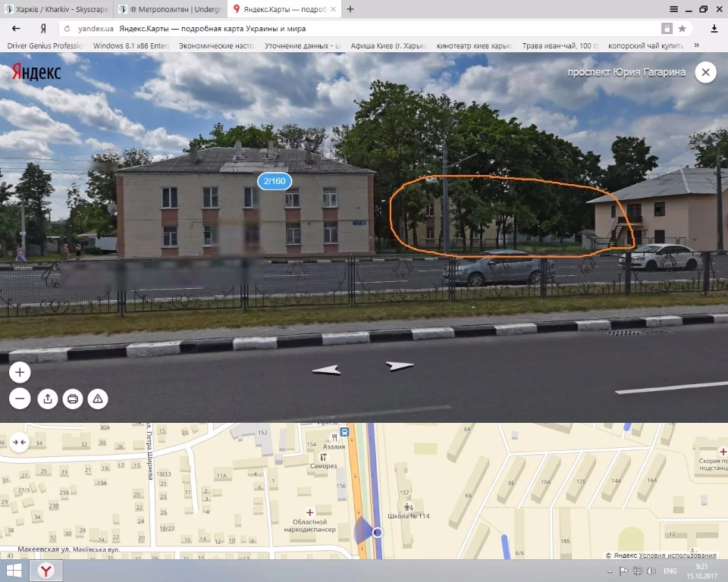Screen dimensions: 728x582
Task: Click the browser back arrow
Action: pos(16,28)
